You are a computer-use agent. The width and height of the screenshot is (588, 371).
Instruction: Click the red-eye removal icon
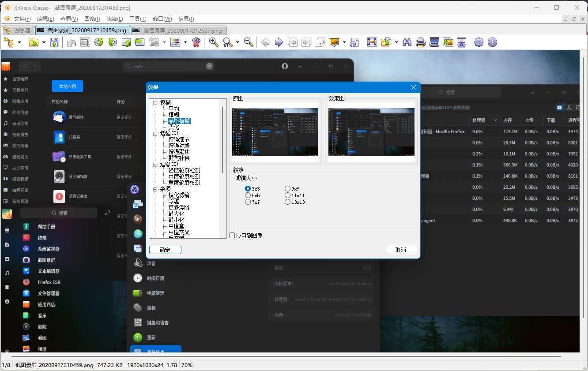point(196,42)
